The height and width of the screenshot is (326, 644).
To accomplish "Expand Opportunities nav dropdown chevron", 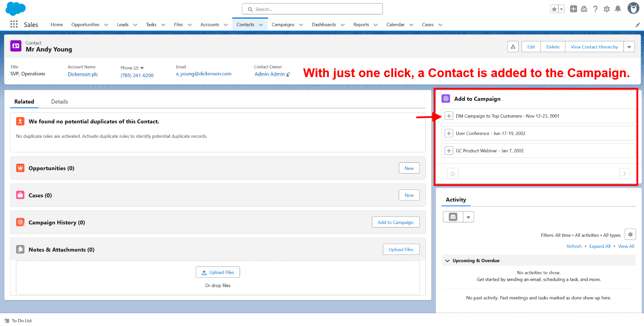I will (x=106, y=25).
